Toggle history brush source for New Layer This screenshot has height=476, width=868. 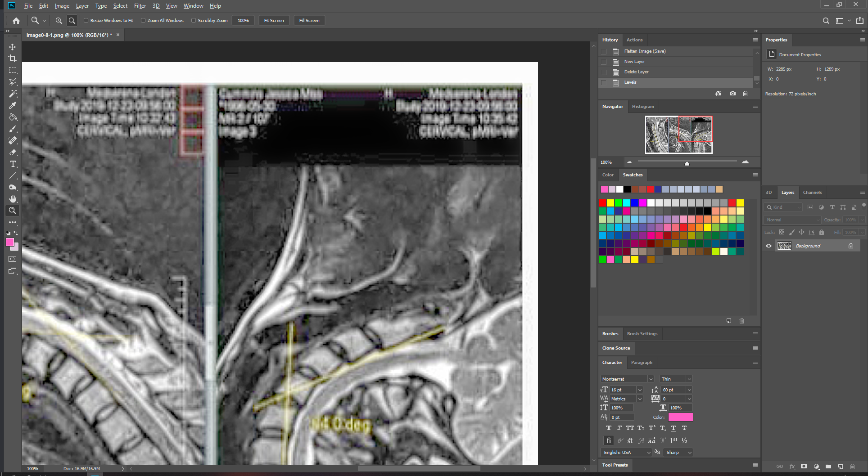pos(604,62)
